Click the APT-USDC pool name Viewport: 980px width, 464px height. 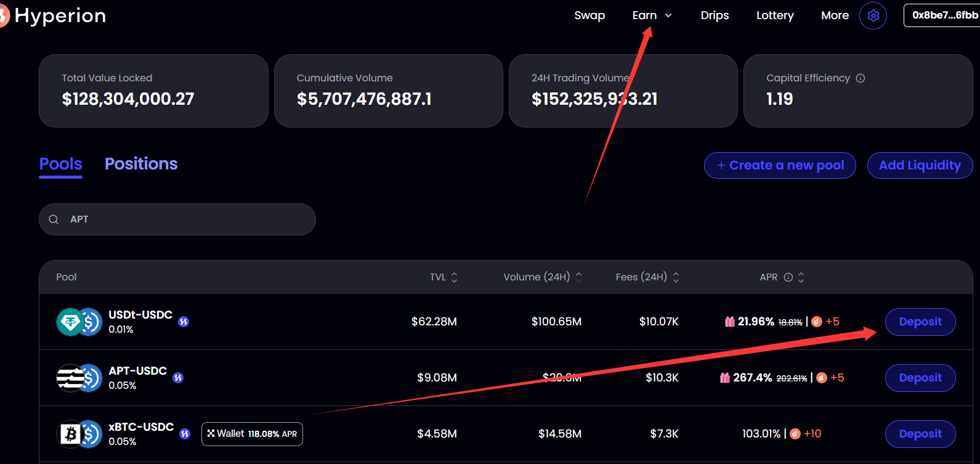tap(138, 371)
